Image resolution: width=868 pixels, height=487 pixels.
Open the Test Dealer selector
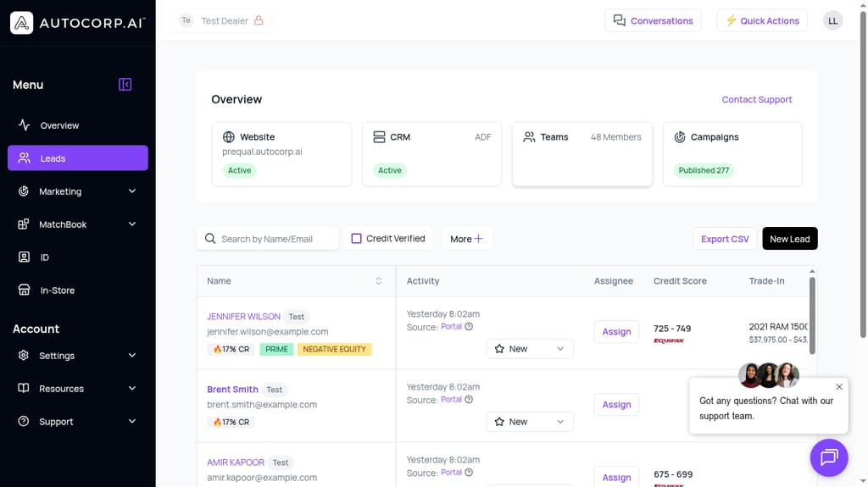[221, 20]
